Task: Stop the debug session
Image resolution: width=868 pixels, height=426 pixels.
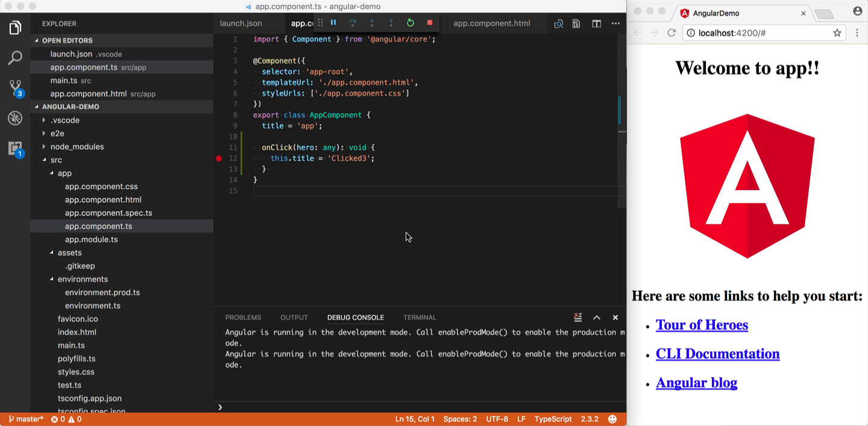Action: click(430, 23)
